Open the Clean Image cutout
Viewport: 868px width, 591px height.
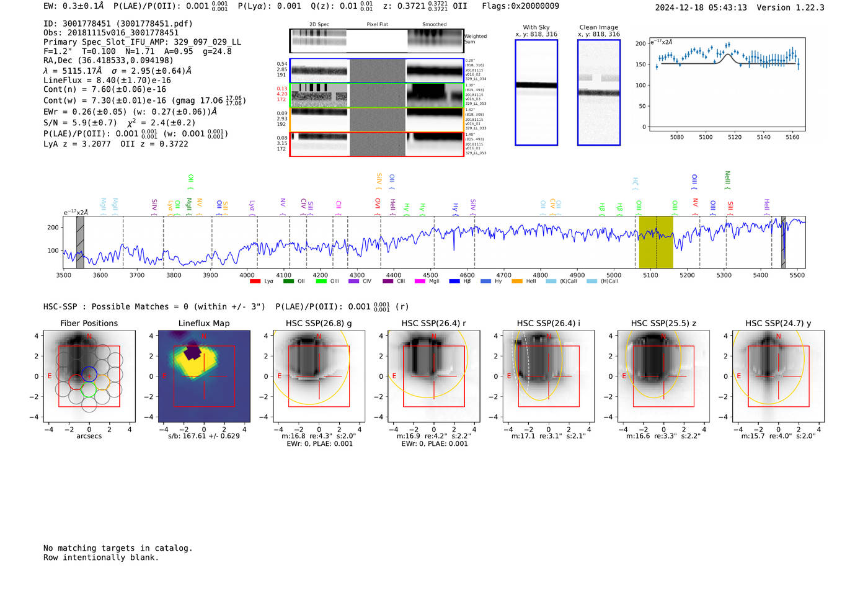[x=599, y=92]
